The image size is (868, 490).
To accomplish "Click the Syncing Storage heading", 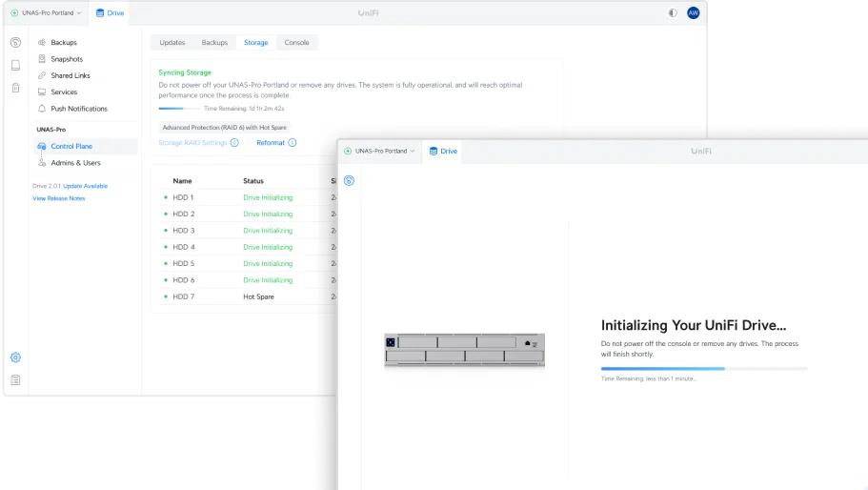I will coord(185,72).
